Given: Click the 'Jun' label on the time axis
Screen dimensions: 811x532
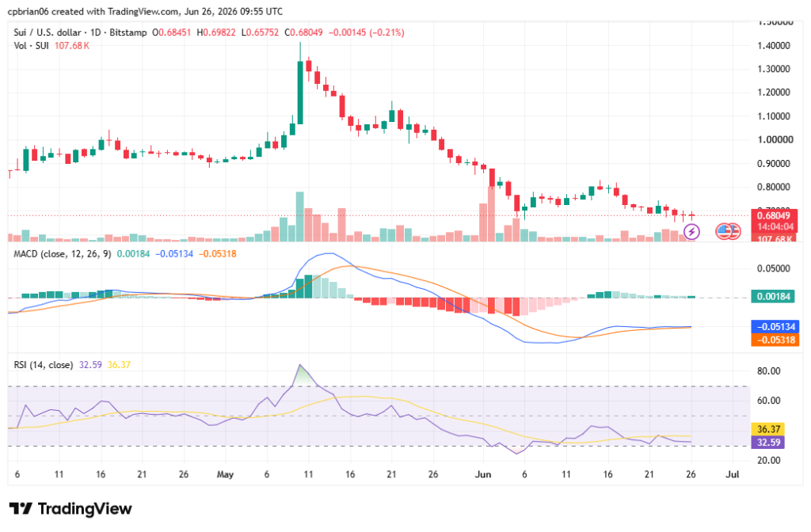Looking at the screenshot, I should pyautogui.click(x=482, y=475).
